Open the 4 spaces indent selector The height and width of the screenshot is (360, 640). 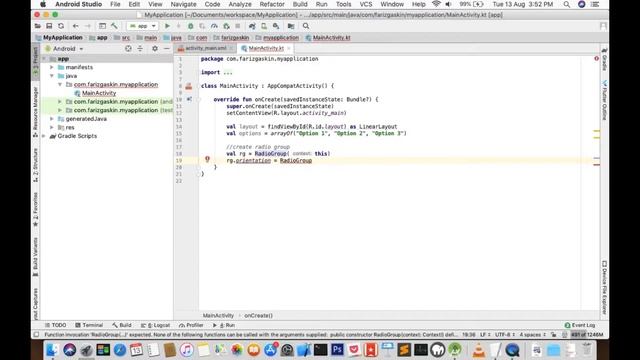[x=533, y=335]
